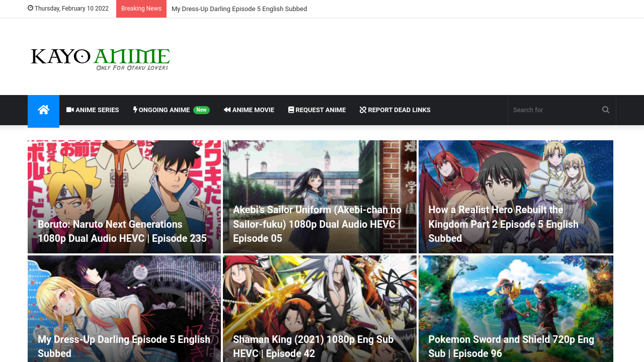Open breaking news headline My Dress-Up Darling Episode 5

[x=239, y=9]
